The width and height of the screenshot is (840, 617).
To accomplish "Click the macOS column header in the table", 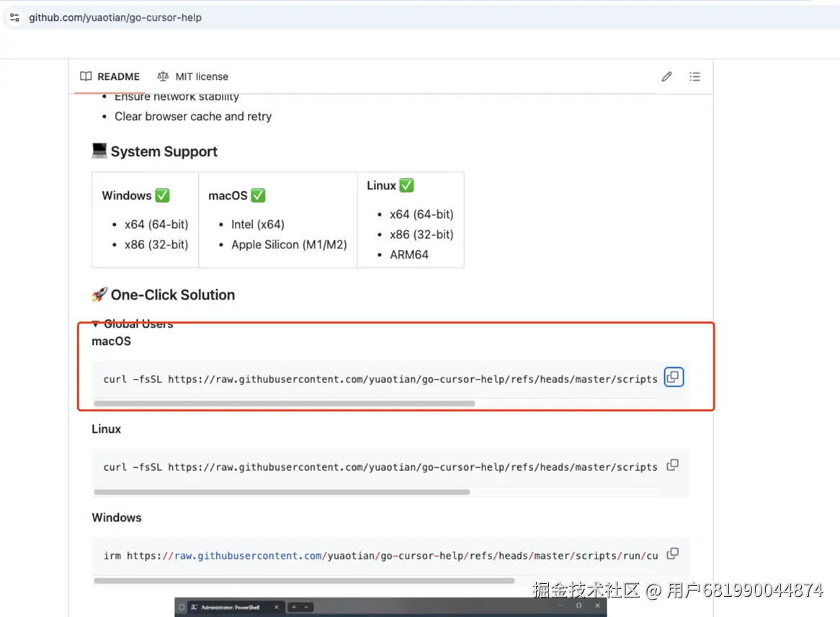I will pos(237,196).
